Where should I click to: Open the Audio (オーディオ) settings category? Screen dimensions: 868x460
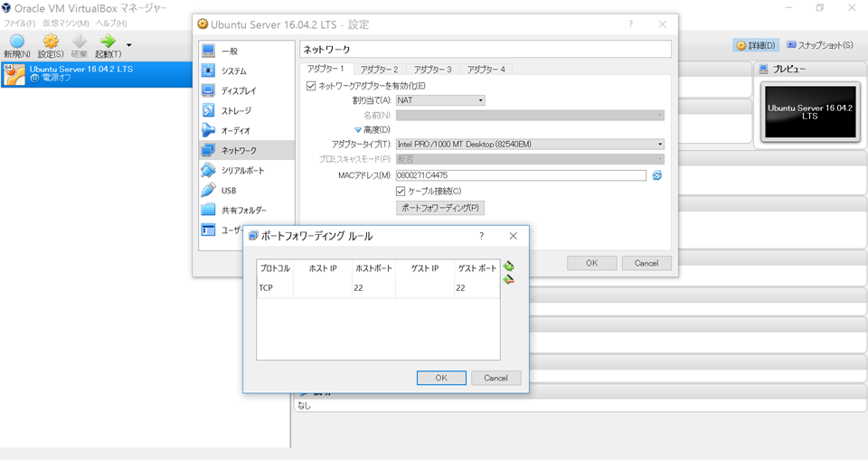pos(246,131)
